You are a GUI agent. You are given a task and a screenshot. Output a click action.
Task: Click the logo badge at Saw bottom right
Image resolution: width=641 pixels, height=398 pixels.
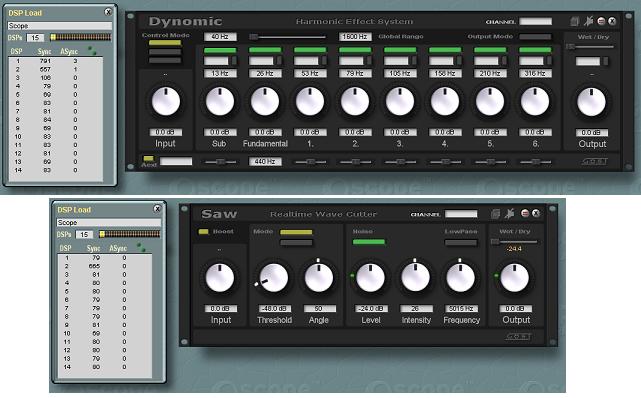pyautogui.click(x=519, y=337)
